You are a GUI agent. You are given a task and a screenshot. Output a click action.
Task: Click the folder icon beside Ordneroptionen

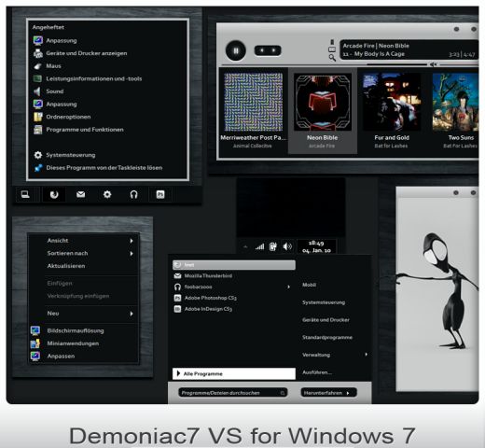click(x=38, y=117)
